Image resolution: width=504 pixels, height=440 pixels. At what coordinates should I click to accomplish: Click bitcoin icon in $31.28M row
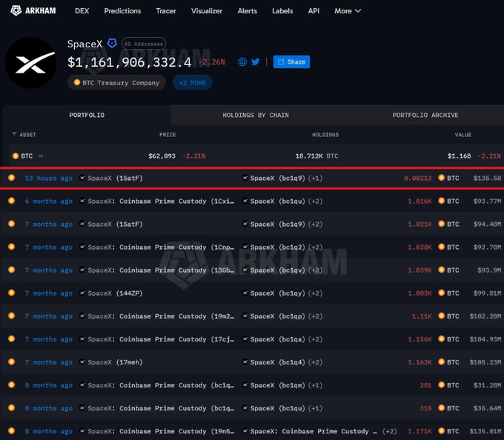pyautogui.click(x=12, y=384)
